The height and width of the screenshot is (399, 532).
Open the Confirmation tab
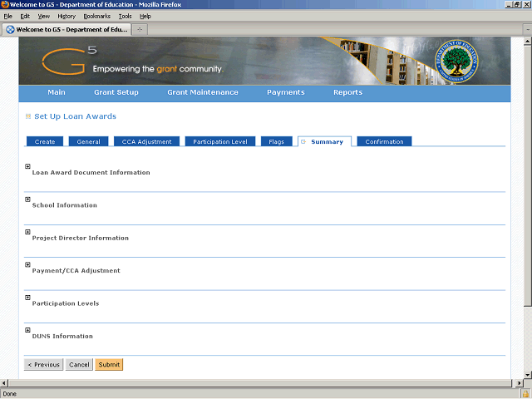pyautogui.click(x=384, y=141)
